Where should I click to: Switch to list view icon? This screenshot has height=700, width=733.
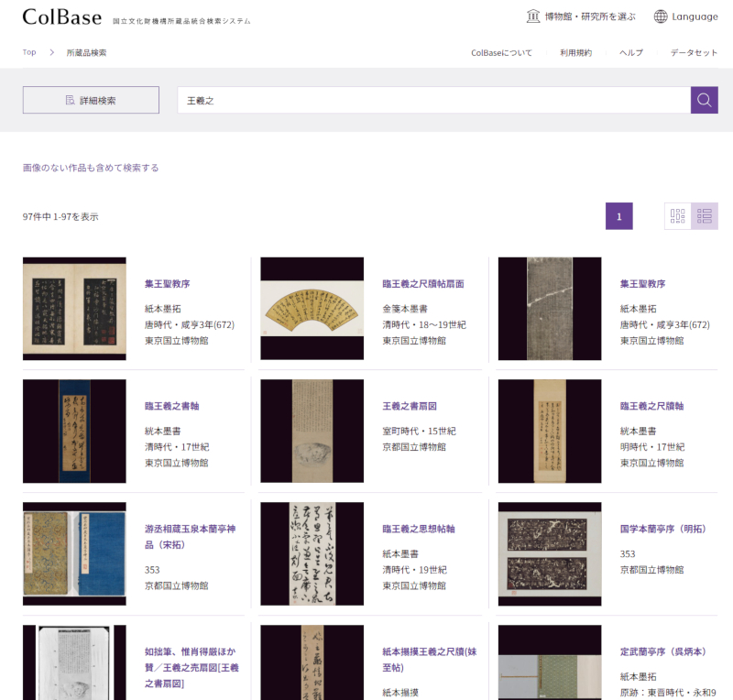[x=705, y=216]
